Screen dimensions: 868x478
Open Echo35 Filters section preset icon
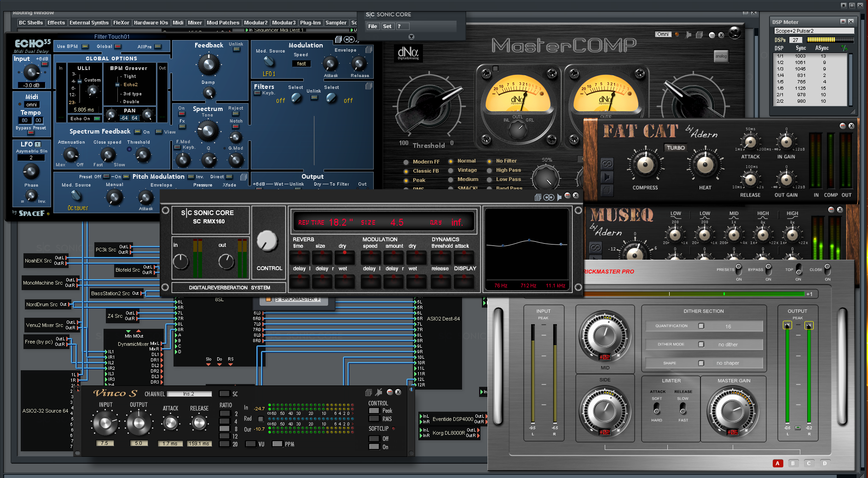[369, 86]
